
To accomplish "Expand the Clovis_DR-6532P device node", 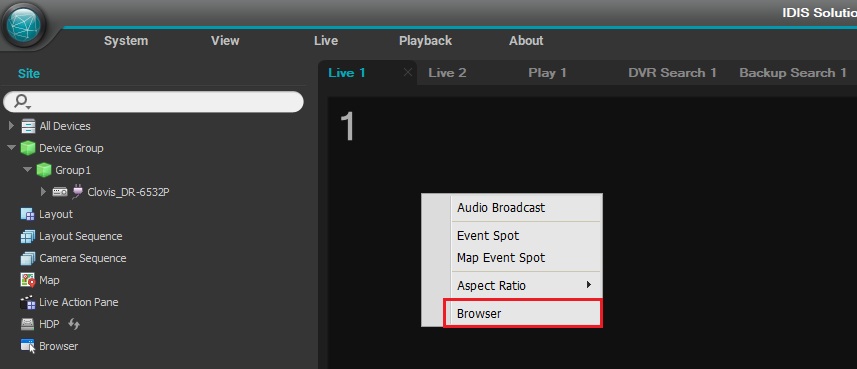I will [44, 192].
